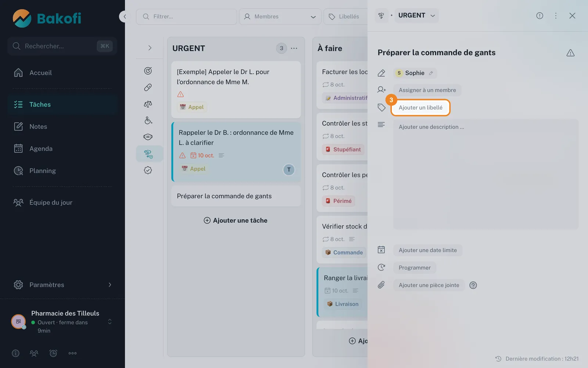
Task: Click the pencil edit icon beside Sophie
Action: pos(431,73)
